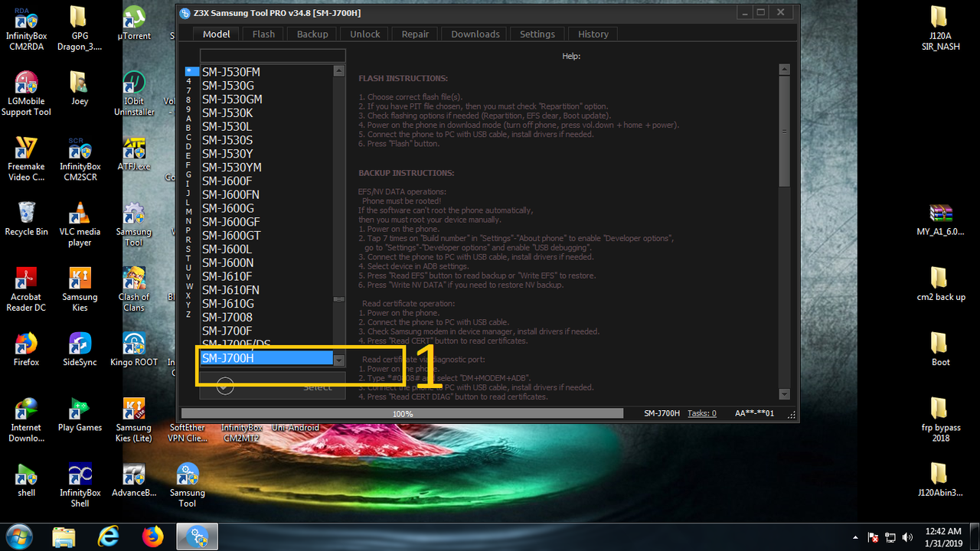View the History tab
This screenshot has height=551, width=980.
tap(593, 34)
